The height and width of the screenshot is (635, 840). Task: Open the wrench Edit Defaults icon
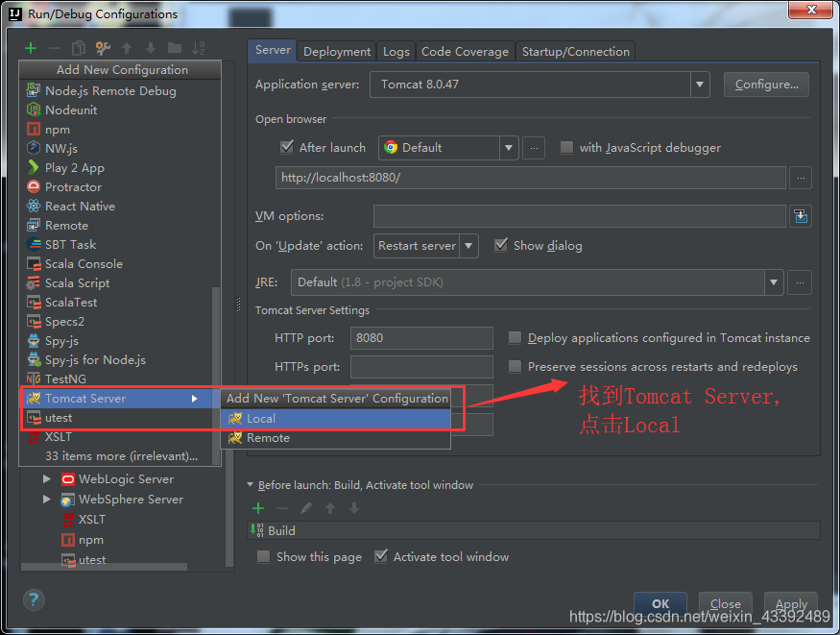[x=103, y=48]
